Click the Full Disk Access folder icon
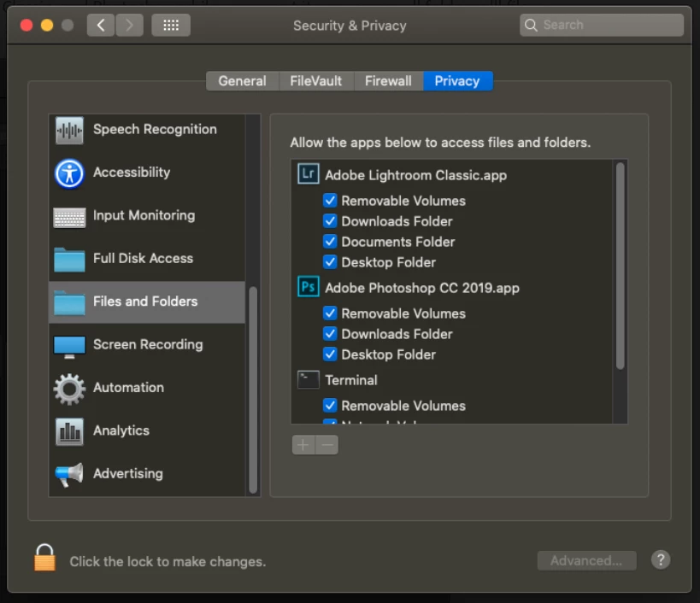Image resolution: width=700 pixels, height=603 pixels. (x=69, y=260)
